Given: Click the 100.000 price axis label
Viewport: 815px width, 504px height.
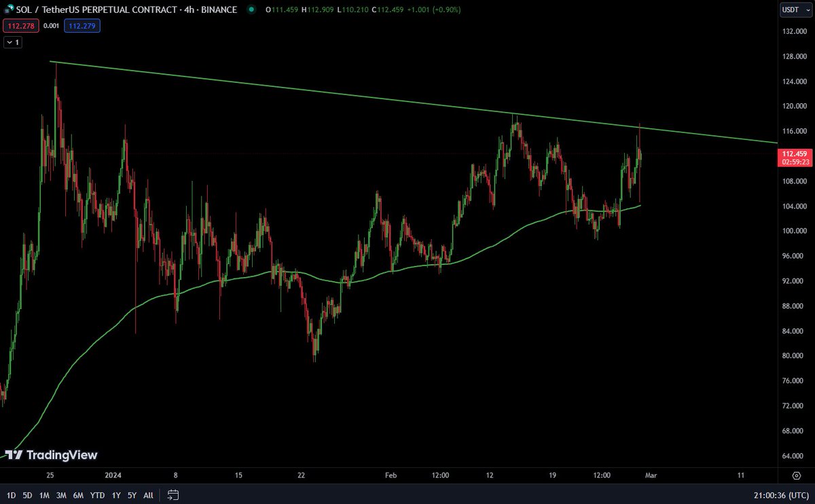Looking at the screenshot, I should 794,231.
